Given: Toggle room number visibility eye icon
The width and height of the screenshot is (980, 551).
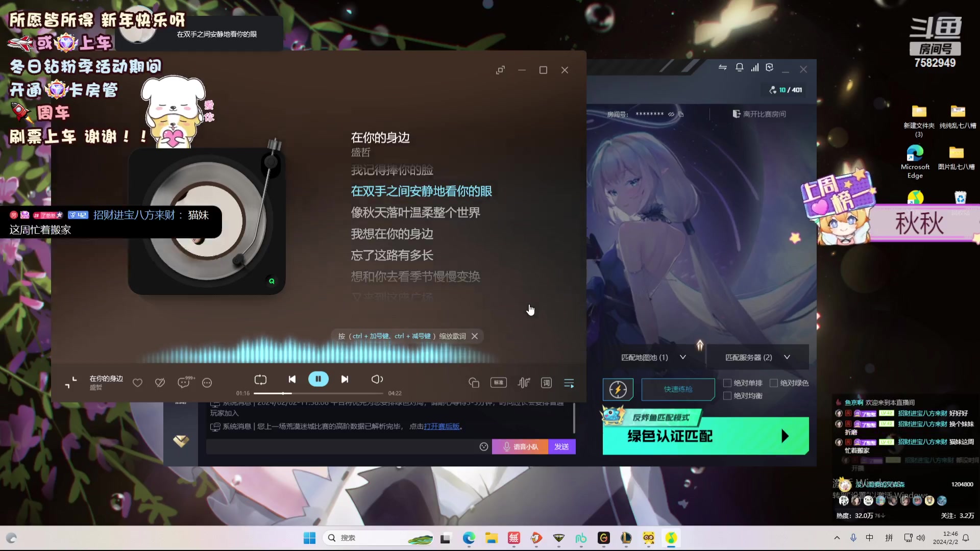Looking at the screenshot, I should pos(671,114).
